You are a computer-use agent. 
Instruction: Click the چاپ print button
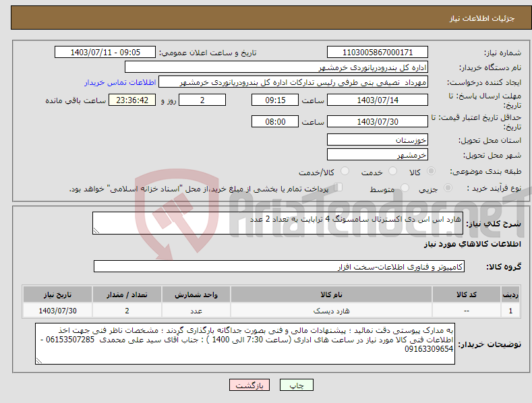pyautogui.click(x=297, y=385)
